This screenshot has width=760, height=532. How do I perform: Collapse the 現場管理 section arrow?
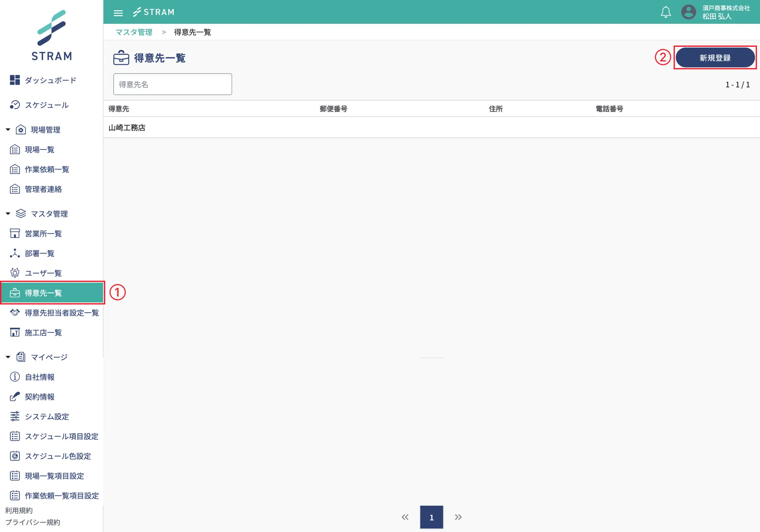pyautogui.click(x=8, y=130)
